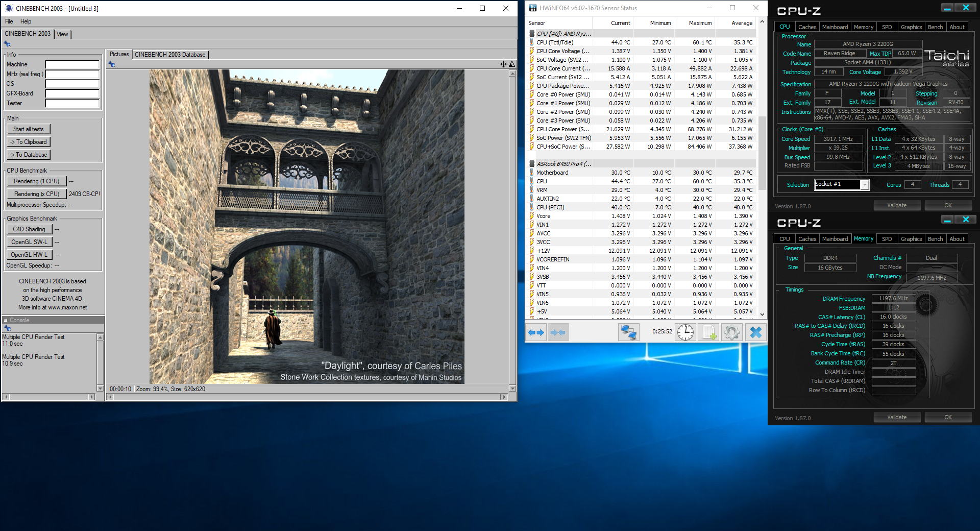Click the blue X close-sensors icon in HWiNFO toolbar
The height and width of the screenshot is (531, 980).
point(756,332)
